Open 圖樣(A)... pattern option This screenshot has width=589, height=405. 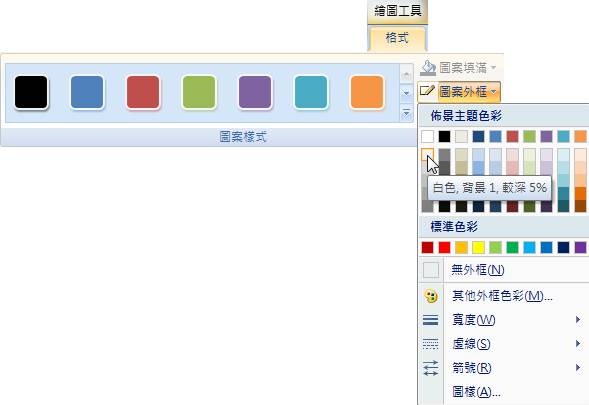click(504, 392)
